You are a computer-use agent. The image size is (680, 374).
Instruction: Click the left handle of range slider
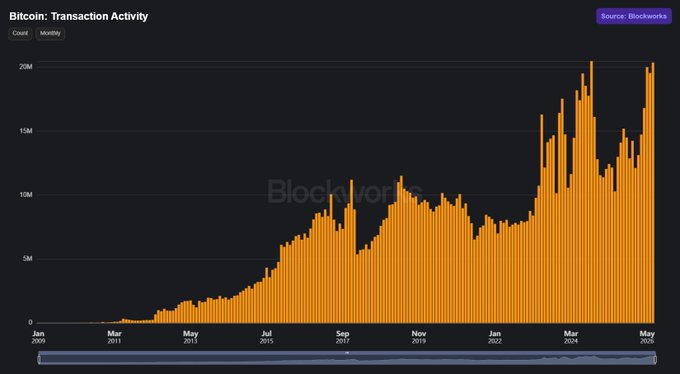pyautogui.click(x=39, y=359)
